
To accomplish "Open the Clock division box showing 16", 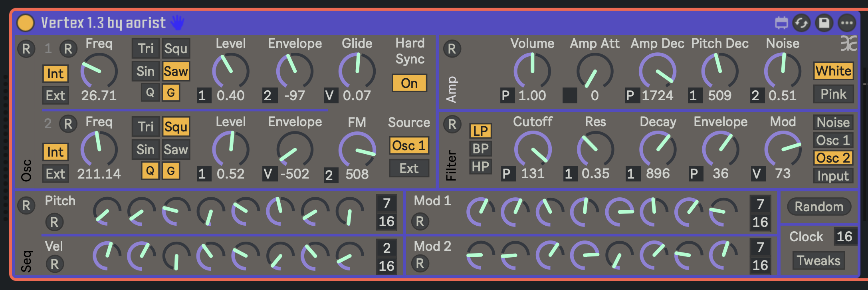I will tap(844, 236).
